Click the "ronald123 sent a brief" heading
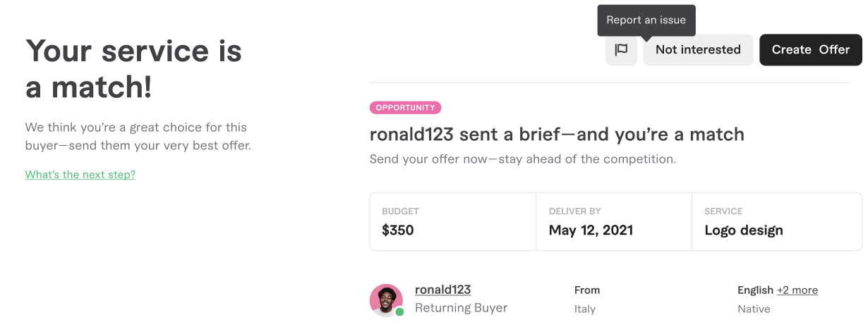868x327 pixels. (557, 134)
